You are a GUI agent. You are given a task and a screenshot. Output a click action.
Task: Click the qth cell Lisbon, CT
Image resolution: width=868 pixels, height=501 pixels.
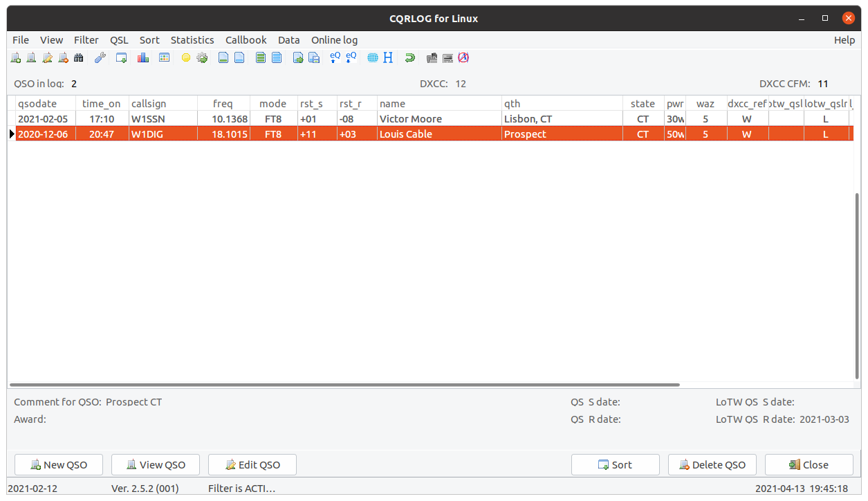click(562, 119)
